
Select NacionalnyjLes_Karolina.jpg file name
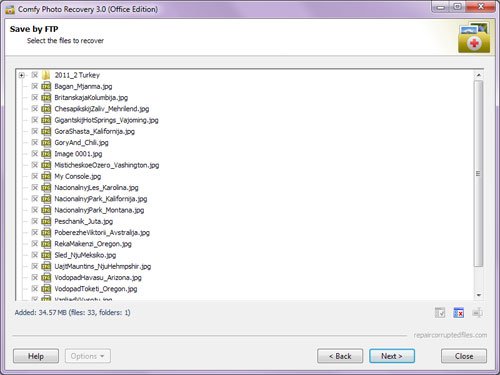96,188
